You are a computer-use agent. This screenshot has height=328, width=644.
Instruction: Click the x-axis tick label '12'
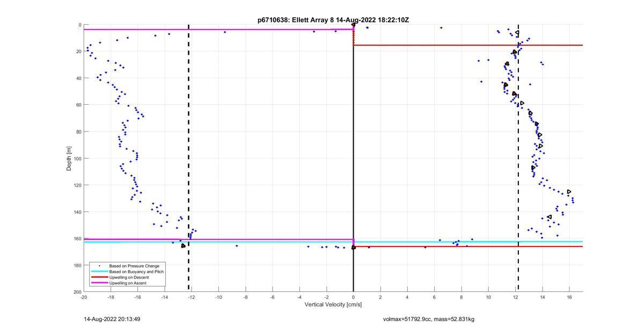(x=515, y=297)
